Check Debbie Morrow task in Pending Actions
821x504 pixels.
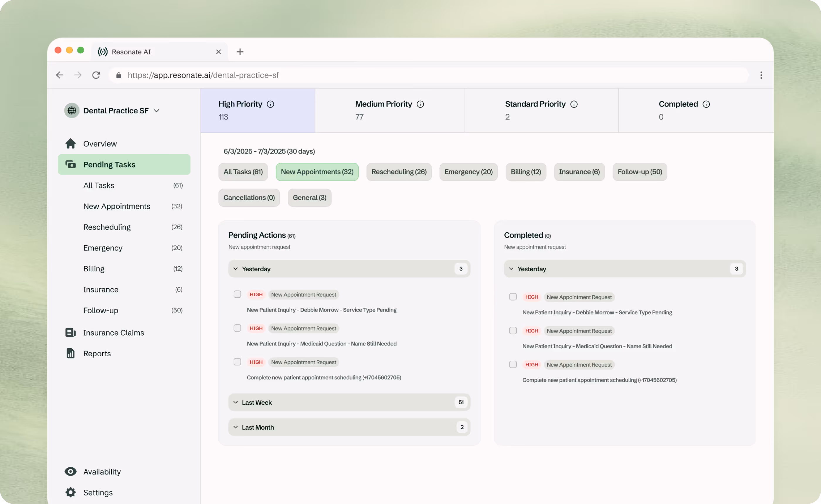click(x=238, y=294)
